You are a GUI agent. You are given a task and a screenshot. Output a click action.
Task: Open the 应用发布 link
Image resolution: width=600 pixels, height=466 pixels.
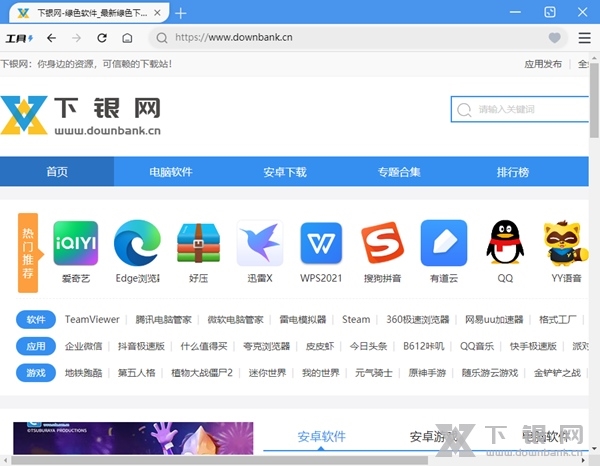pyautogui.click(x=543, y=64)
